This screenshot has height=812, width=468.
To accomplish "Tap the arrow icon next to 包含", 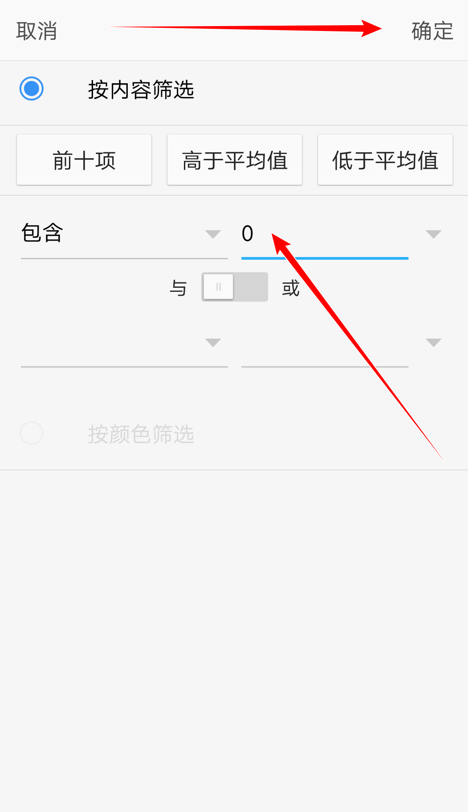I will click(x=213, y=234).
